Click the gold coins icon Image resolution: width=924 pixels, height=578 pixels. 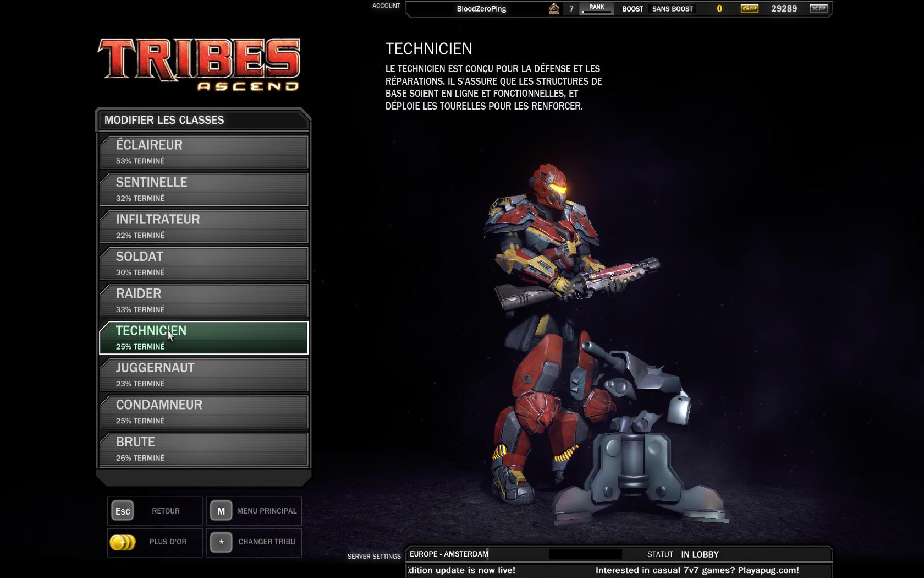point(123,542)
